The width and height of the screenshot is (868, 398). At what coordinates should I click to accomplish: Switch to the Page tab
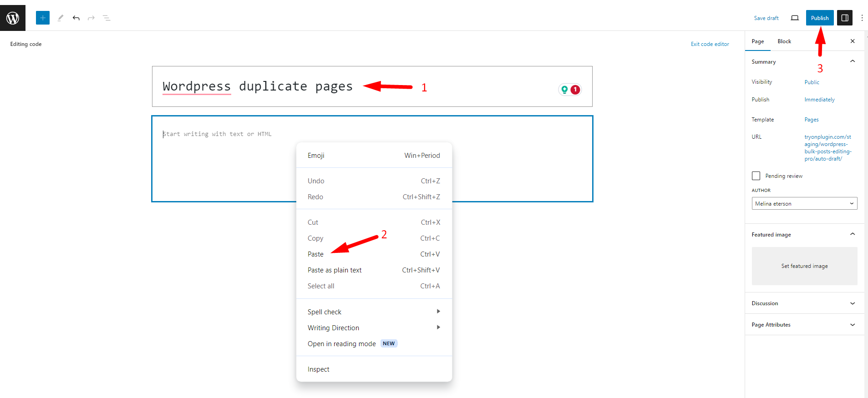(758, 41)
